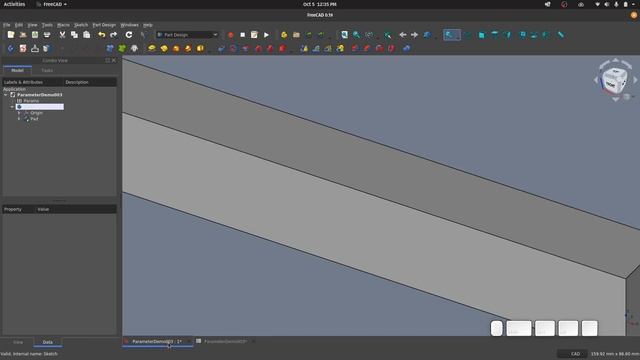Open the Windows menu
Viewport: 640px width, 360px height.
(129, 25)
